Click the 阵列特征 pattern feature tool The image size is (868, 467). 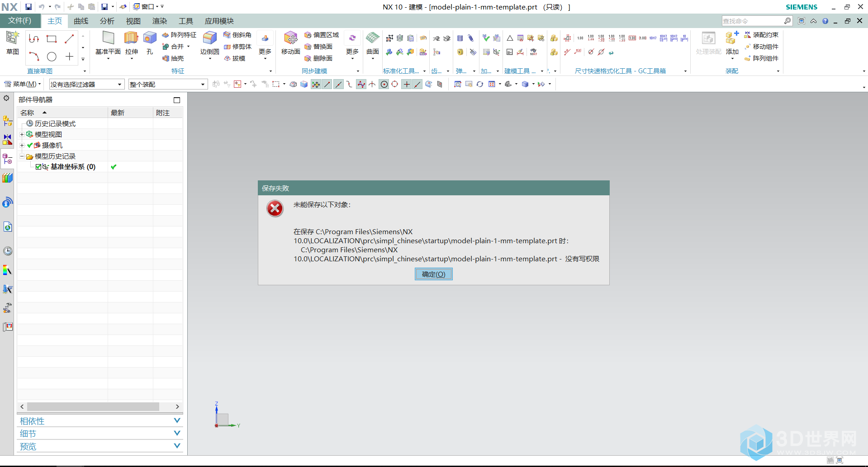tap(179, 35)
